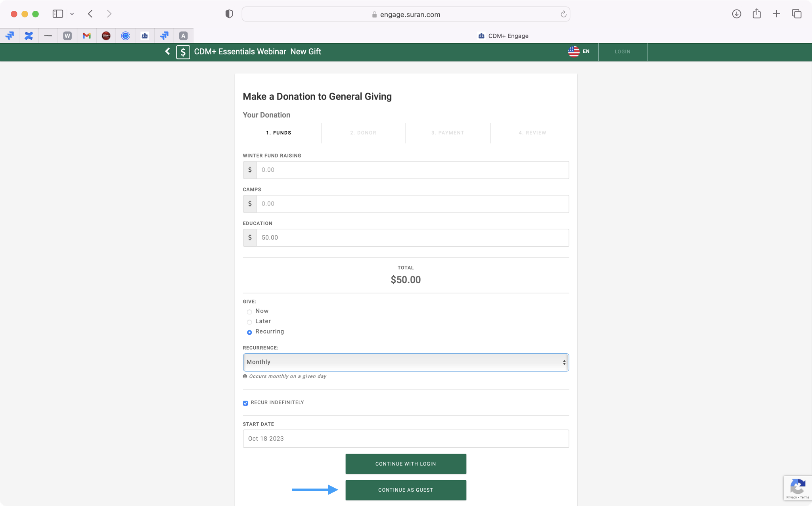Click the Continue with Login button
This screenshot has width=812, height=506.
pos(406,464)
